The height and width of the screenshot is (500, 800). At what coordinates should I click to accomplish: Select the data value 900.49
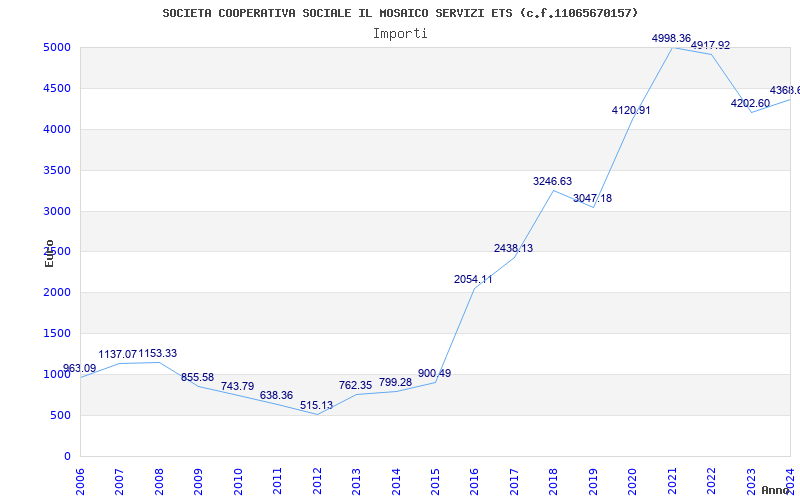435,373
